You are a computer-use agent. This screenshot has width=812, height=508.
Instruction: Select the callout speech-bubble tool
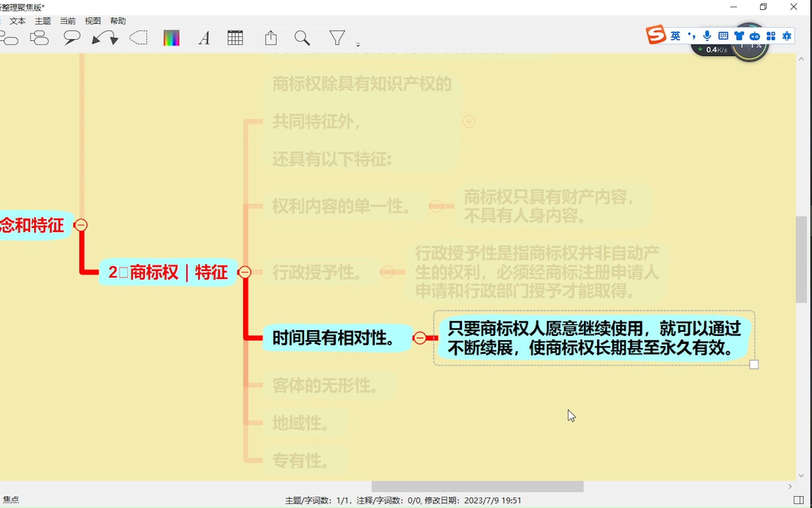click(x=71, y=38)
